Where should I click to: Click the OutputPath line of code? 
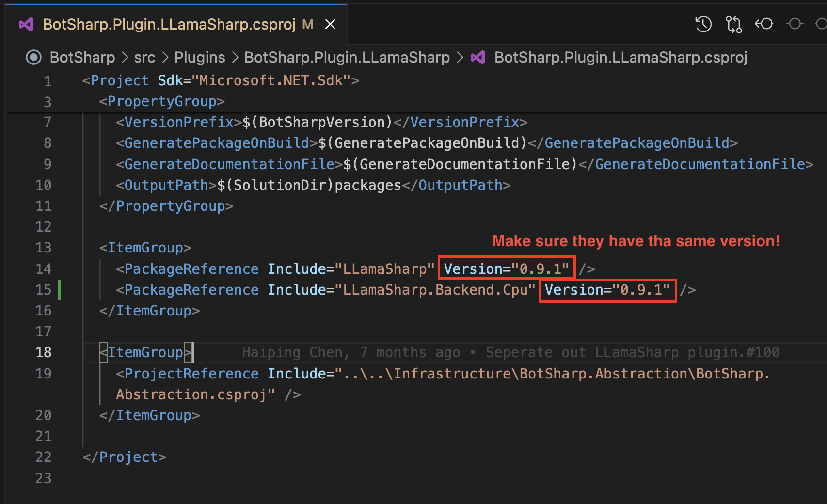tap(313, 185)
